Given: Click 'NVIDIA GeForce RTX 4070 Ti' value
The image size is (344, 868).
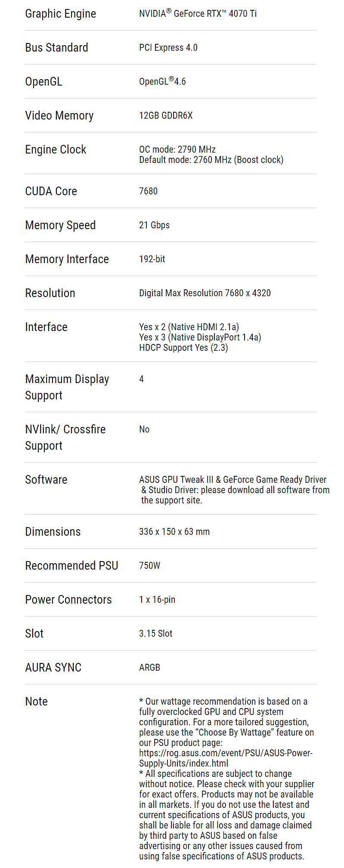Looking at the screenshot, I should pyautogui.click(x=198, y=13).
